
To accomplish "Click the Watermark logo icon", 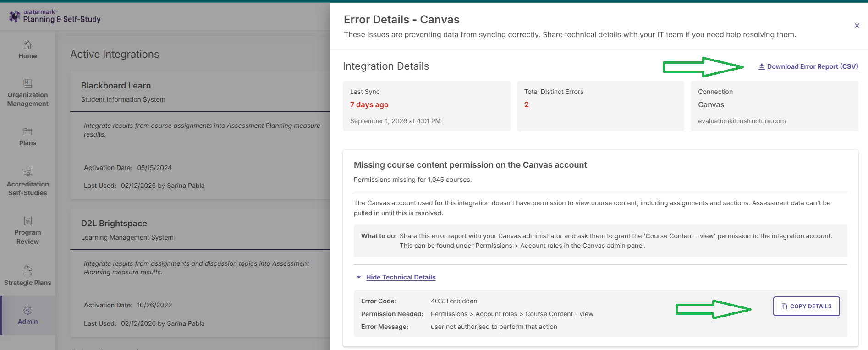I will (15, 16).
